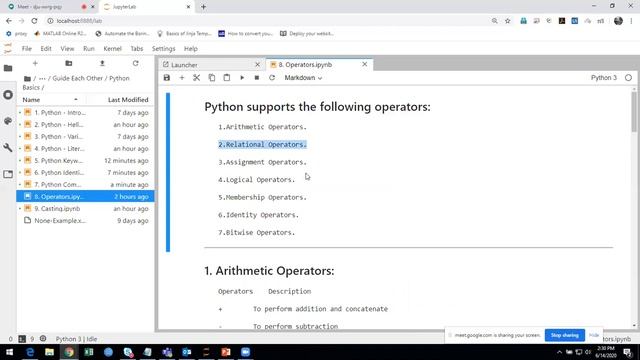The height and width of the screenshot is (360, 640).
Task: Run the selected cell with play icon
Action: pos(242,78)
